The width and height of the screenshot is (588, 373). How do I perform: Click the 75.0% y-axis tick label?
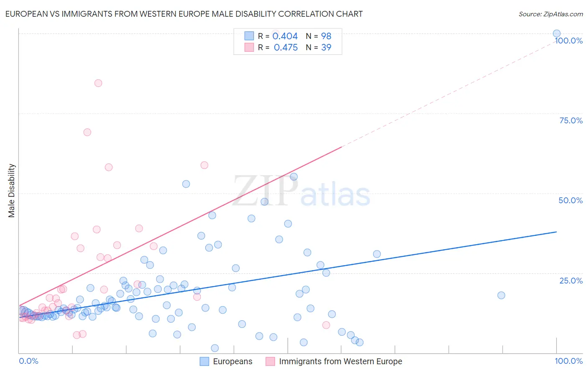[571, 120]
